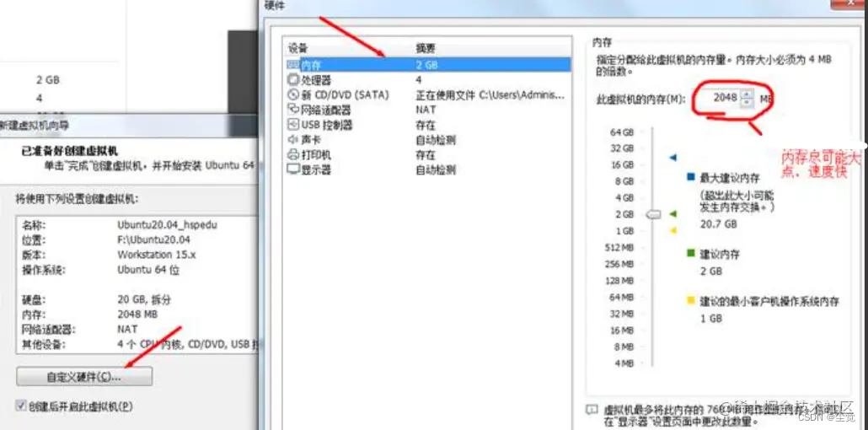Click the yellow minimum memory triangle marker
Screen dimensions: 868x430
(673, 230)
